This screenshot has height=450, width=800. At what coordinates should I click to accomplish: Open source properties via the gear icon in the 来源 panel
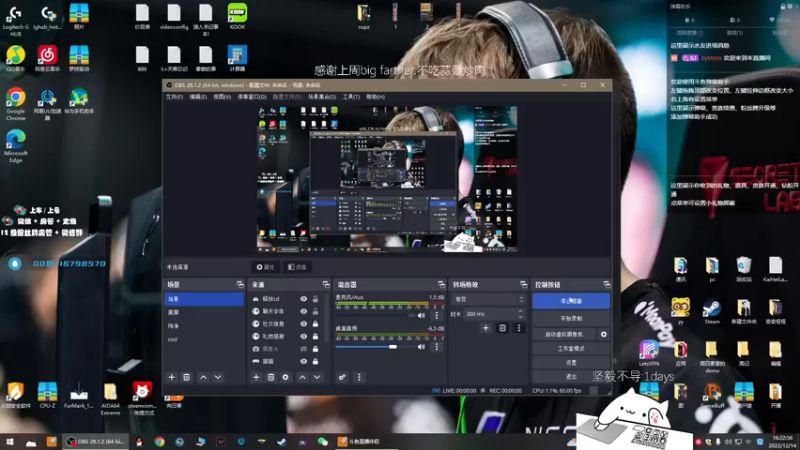286,377
